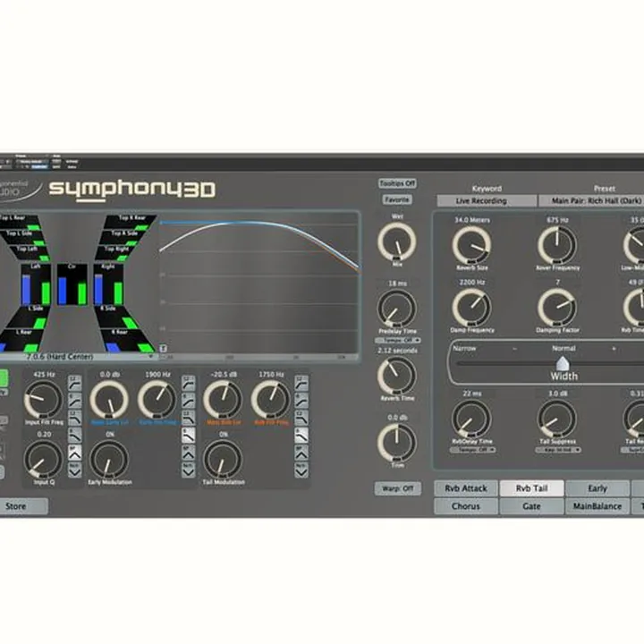Select the 6 dB high-pass reverb filter type
The height and width of the screenshot is (644, 644).
[x=301, y=401]
